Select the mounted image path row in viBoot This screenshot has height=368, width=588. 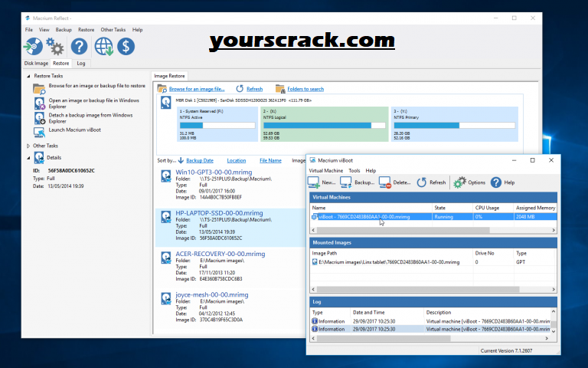[433, 262]
